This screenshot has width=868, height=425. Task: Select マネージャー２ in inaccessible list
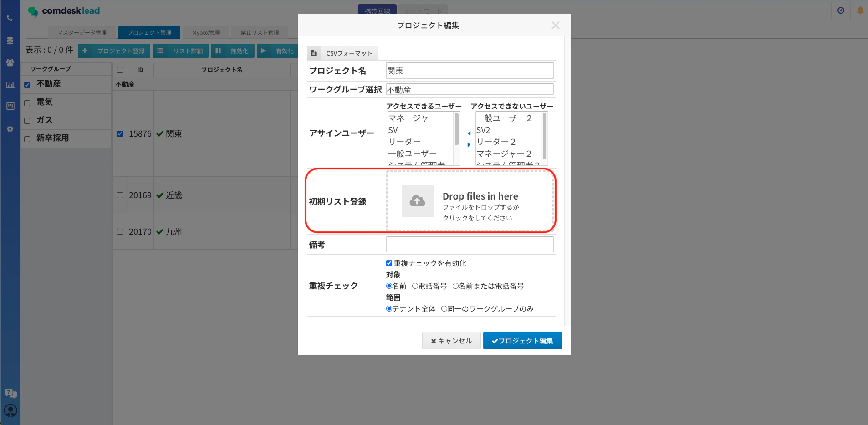504,154
